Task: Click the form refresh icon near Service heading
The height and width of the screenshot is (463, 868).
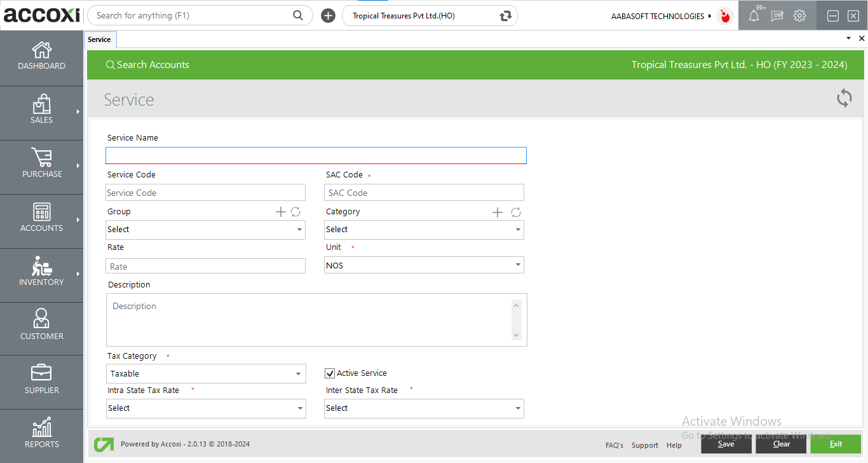Action: (x=844, y=98)
